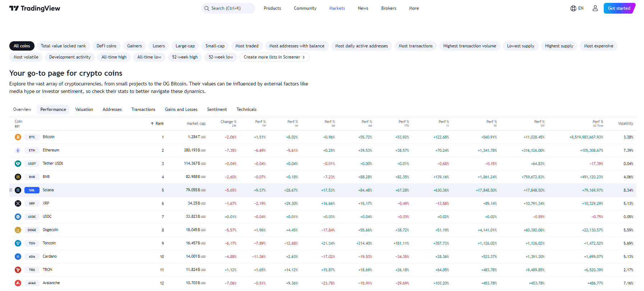644x291 pixels.
Task: Click the Toncoin coin icon
Action: tap(18, 243)
